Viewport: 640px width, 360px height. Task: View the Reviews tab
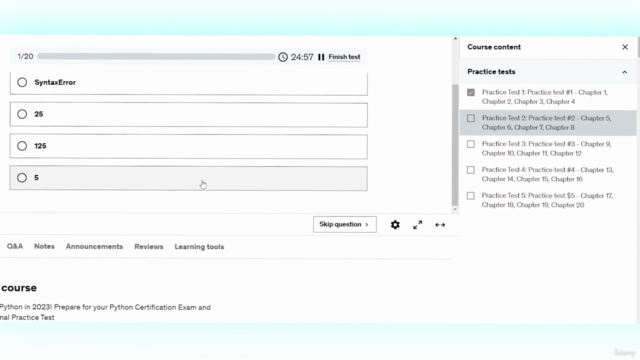click(149, 247)
